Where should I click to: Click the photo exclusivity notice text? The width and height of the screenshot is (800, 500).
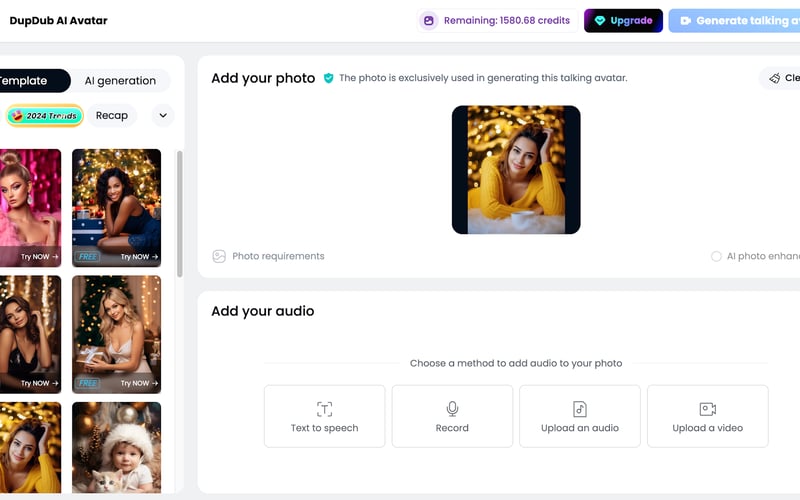click(483, 78)
